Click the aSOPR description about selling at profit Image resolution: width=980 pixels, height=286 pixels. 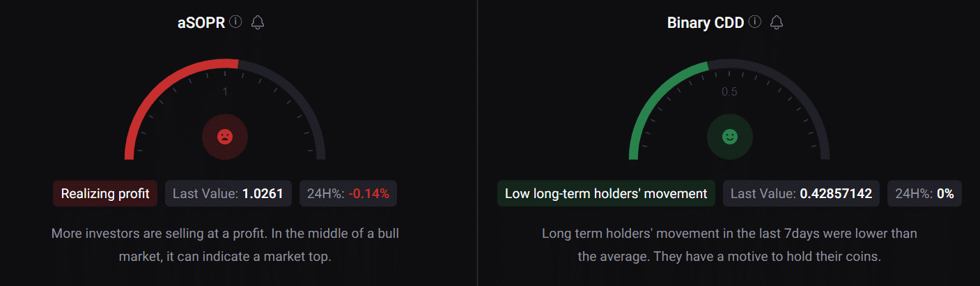click(x=225, y=244)
